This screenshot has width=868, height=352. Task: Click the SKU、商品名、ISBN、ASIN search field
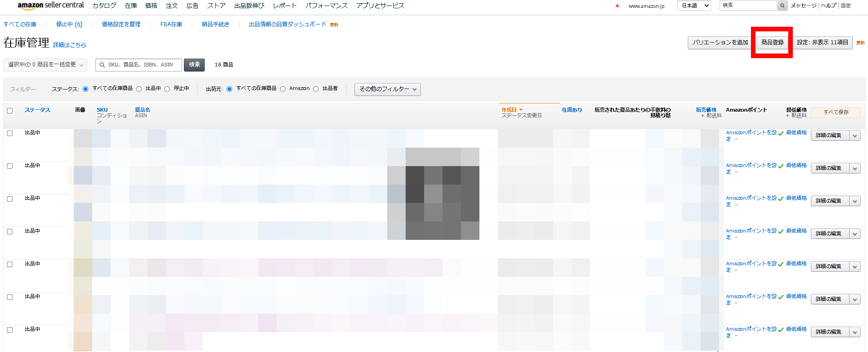[x=139, y=65]
